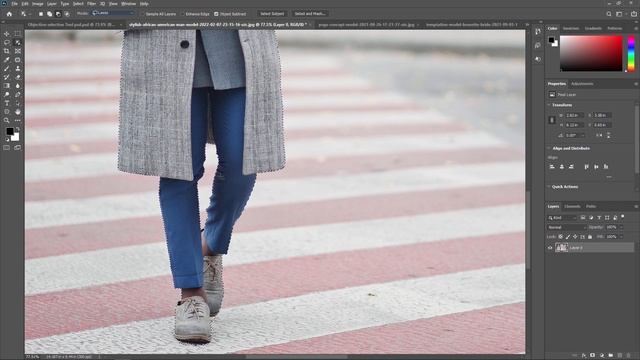Collapse the Quick Actions section

pos(549,187)
